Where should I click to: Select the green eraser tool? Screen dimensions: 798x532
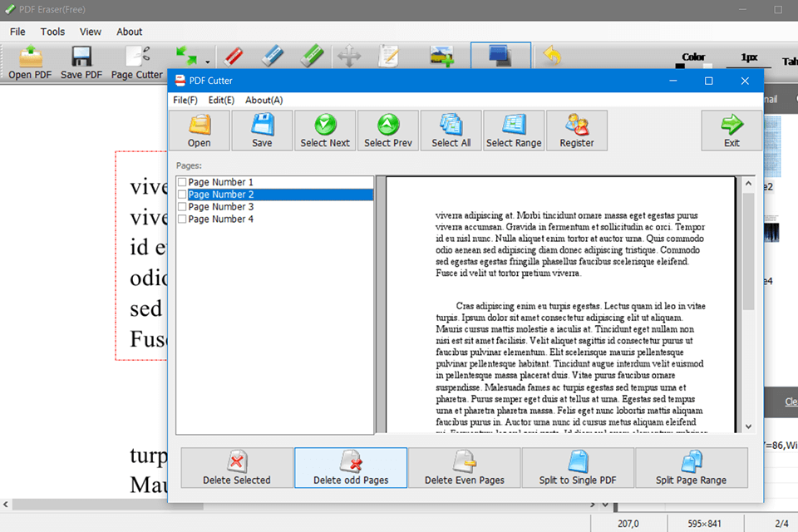(312, 56)
